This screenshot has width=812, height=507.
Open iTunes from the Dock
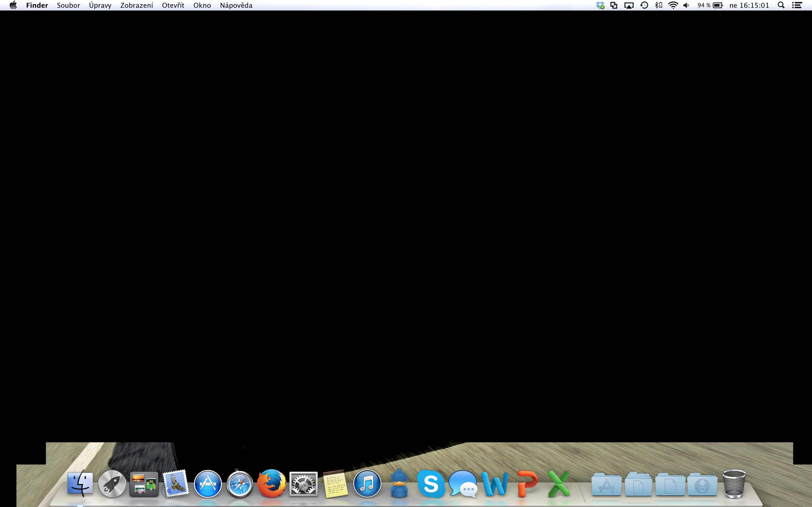click(367, 484)
